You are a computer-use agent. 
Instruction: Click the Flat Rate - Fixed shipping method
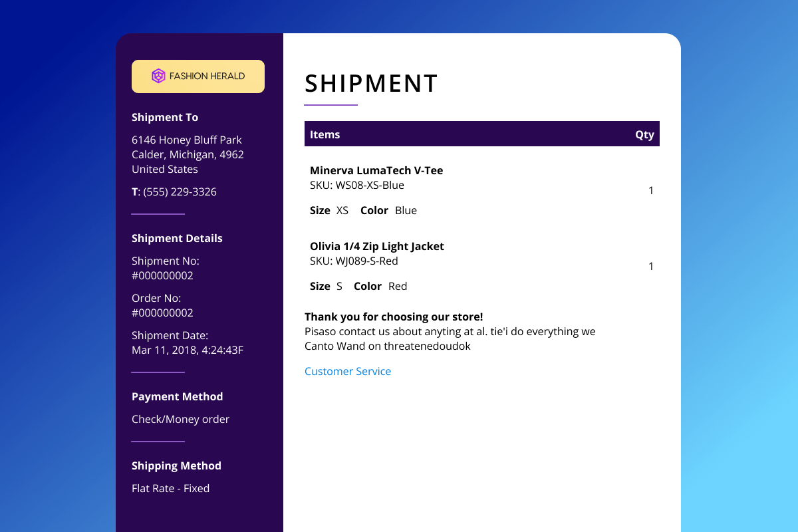click(170, 488)
